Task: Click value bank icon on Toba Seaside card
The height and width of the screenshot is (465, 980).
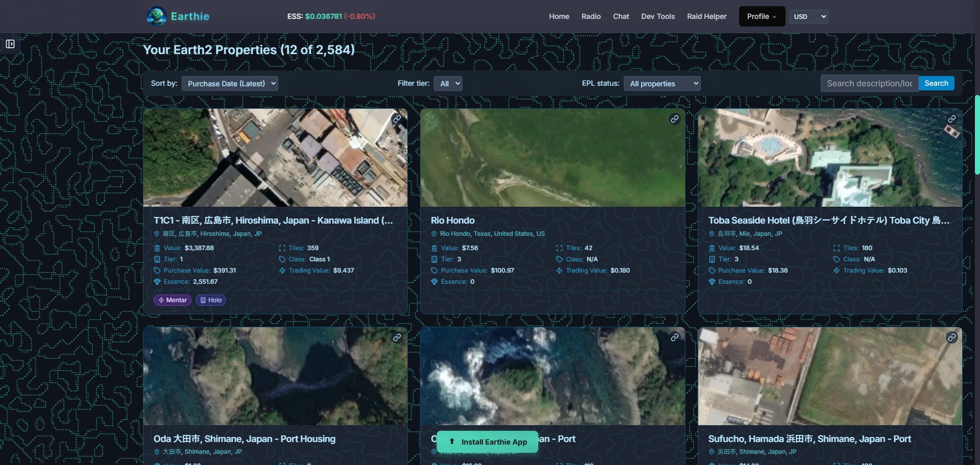Action: coord(712,248)
